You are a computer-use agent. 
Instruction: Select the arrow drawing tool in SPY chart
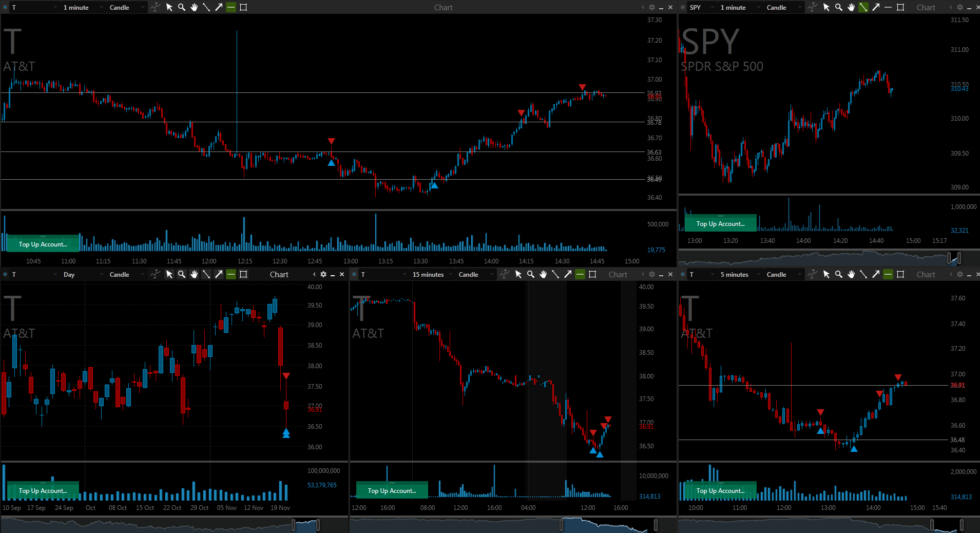click(x=876, y=7)
